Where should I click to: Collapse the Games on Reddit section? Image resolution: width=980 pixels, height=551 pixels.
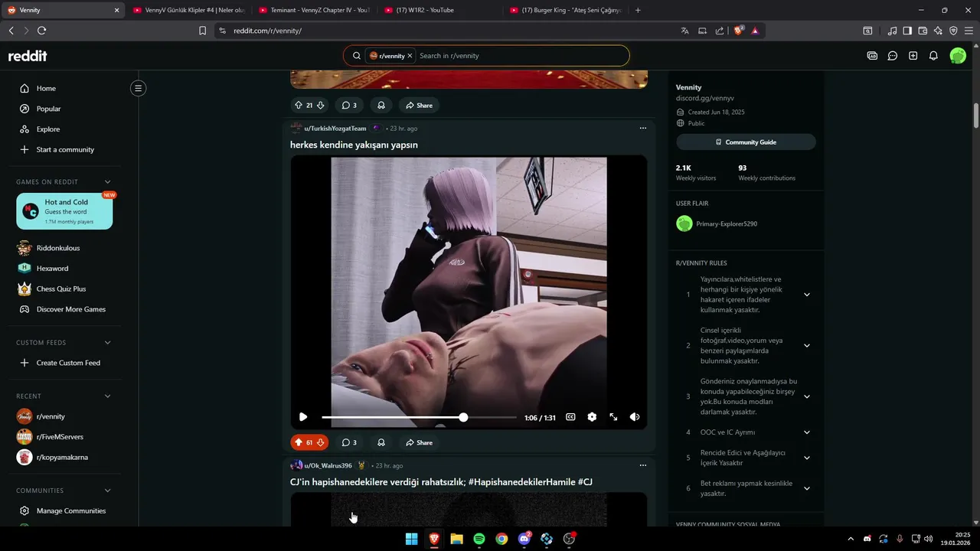pyautogui.click(x=107, y=182)
